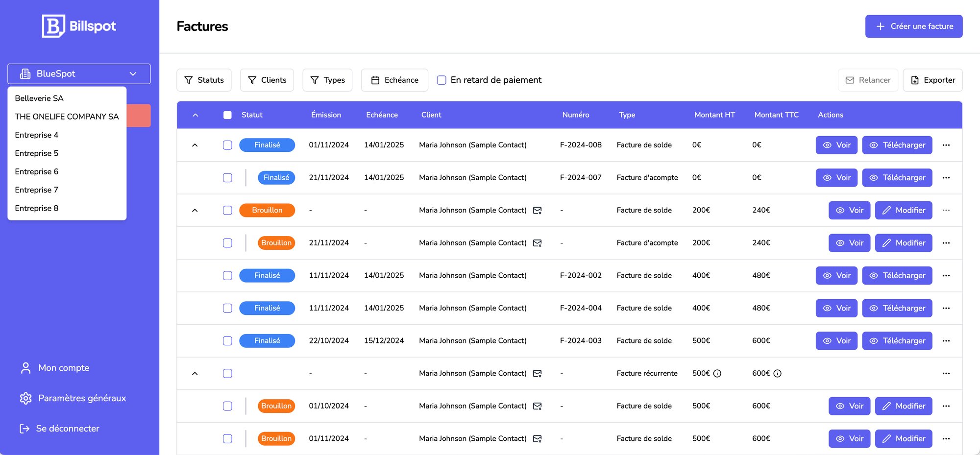Open more options for Facture récurrente row
The width and height of the screenshot is (980, 455).
click(946, 373)
